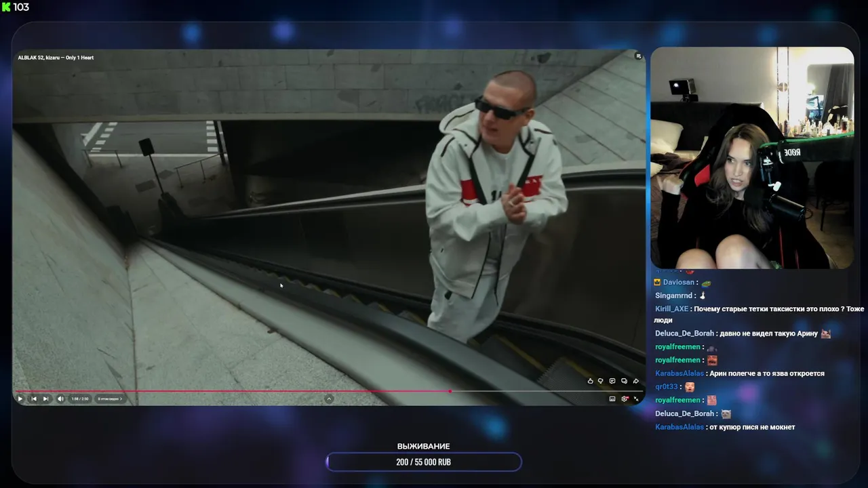This screenshot has height=488, width=868.
Task: Click royalfreemen's mustache face emote
Action: [712, 361]
